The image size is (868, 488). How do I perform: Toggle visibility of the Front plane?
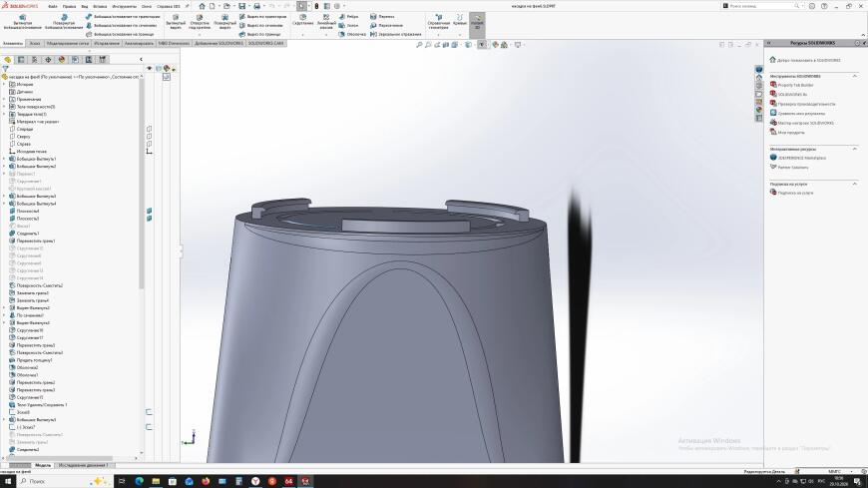coord(149,129)
